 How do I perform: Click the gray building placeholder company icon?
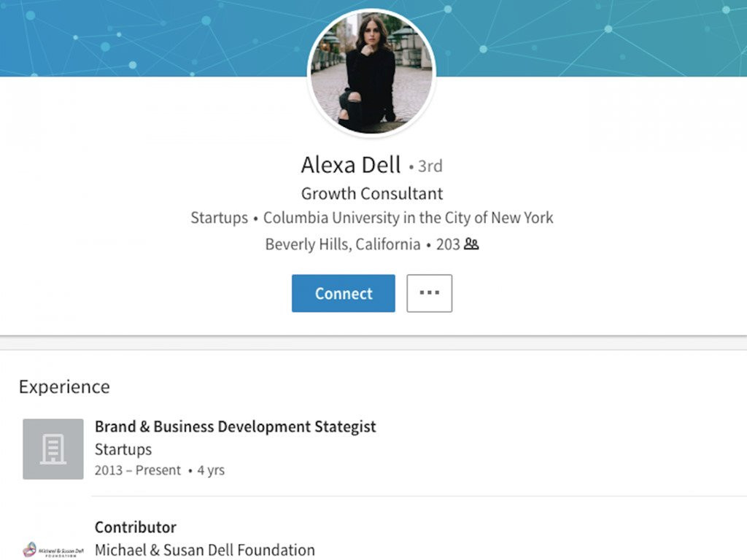53,448
